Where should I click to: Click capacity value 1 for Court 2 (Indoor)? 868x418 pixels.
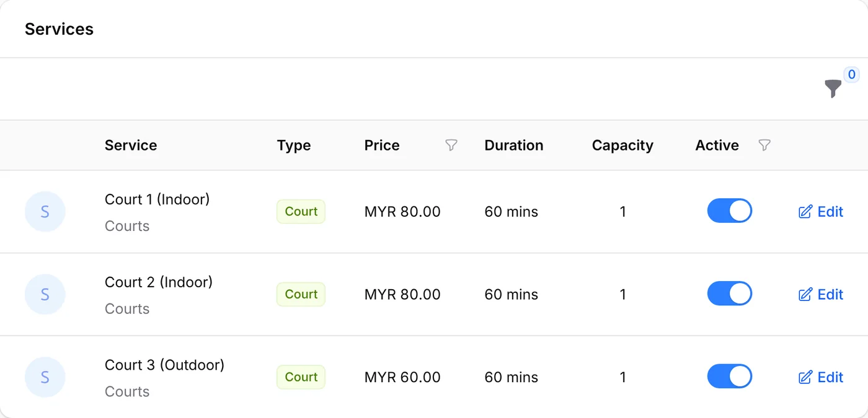pos(622,295)
